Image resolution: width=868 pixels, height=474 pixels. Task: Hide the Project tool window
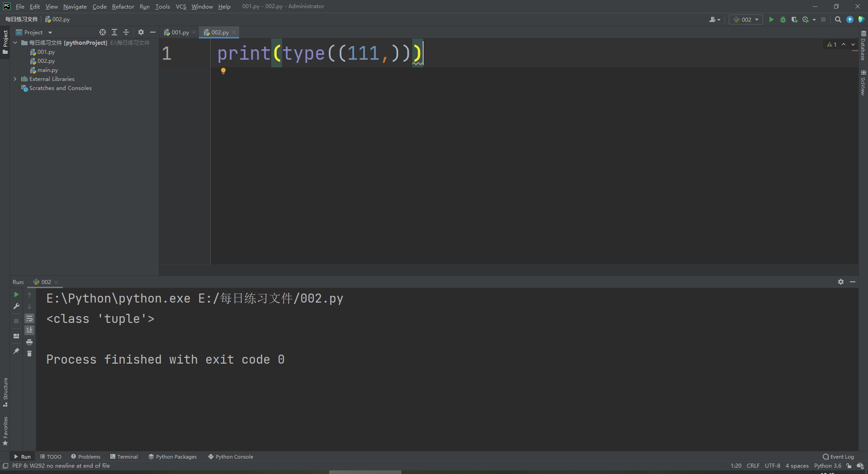click(x=153, y=32)
